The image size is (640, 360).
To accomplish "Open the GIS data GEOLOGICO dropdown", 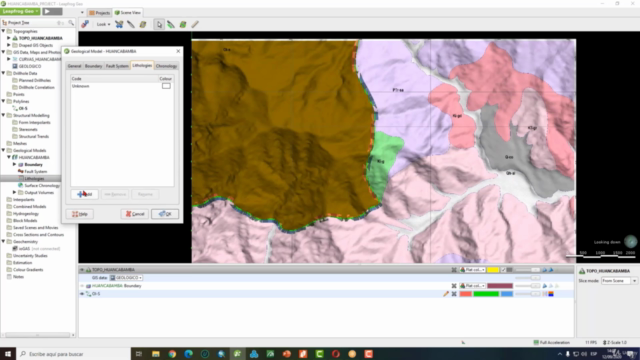I will pyautogui.click(x=126, y=278).
